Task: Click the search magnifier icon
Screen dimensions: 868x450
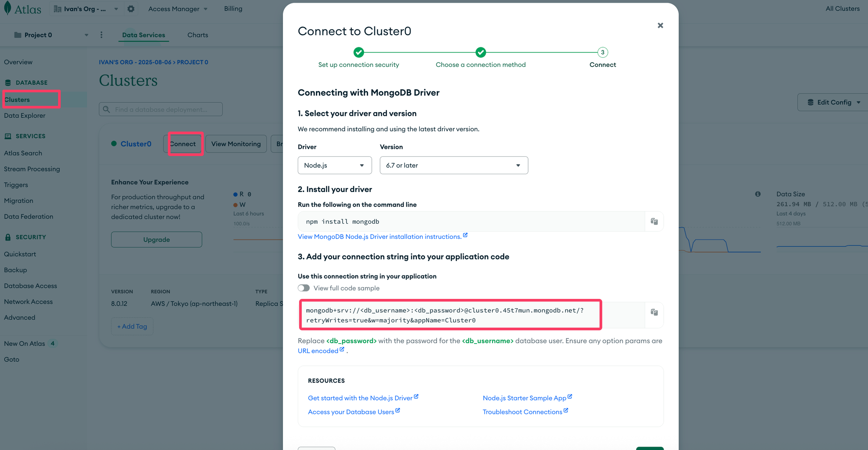Action: (106, 109)
